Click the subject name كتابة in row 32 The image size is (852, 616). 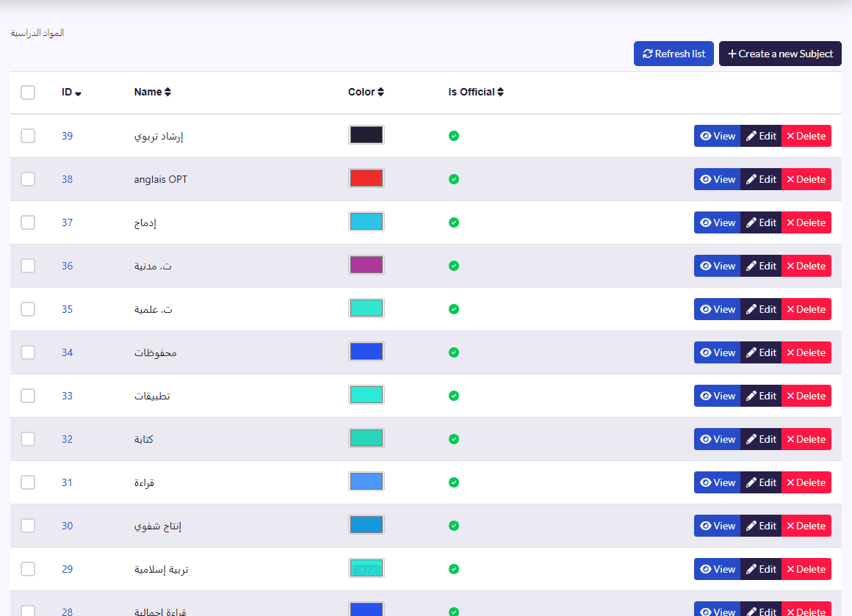[143, 440]
